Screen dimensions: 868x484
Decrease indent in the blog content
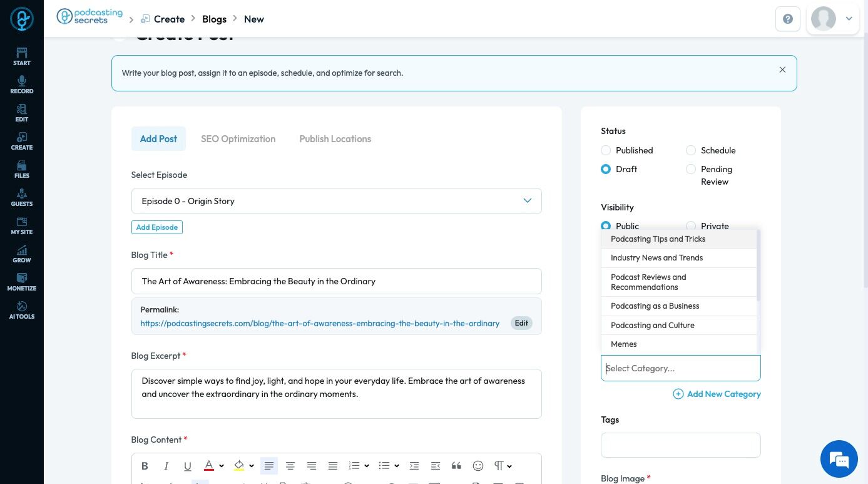click(x=436, y=466)
